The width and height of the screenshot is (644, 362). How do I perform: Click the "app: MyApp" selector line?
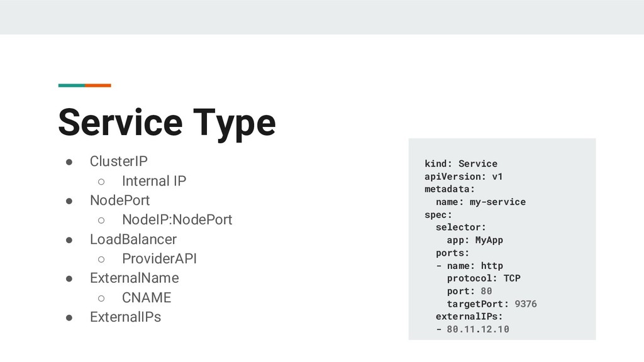(x=475, y=240)
